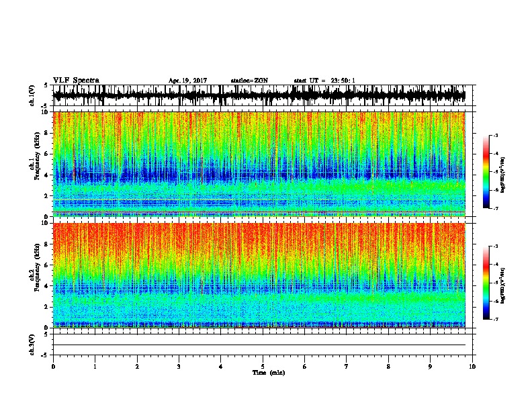
Task: Click the ch.1 colorbar "log(PSD)" unit label
Action: [502, 175]
